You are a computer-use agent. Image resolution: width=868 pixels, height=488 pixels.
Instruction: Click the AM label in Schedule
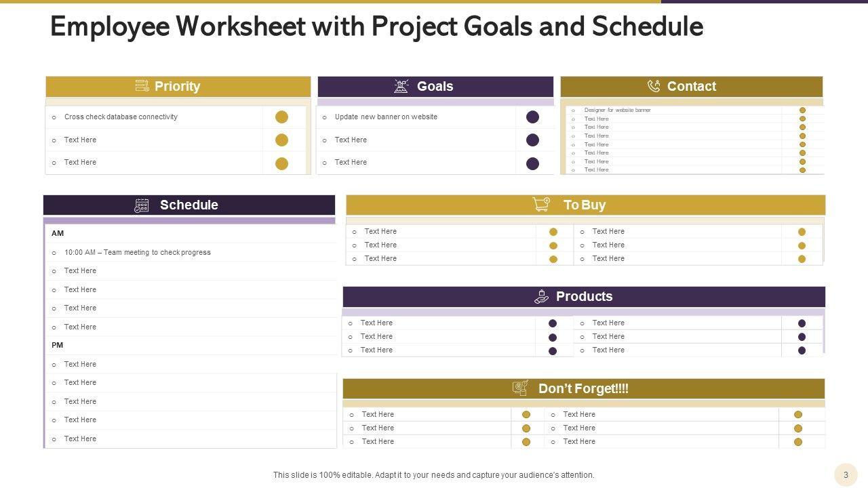58,233
